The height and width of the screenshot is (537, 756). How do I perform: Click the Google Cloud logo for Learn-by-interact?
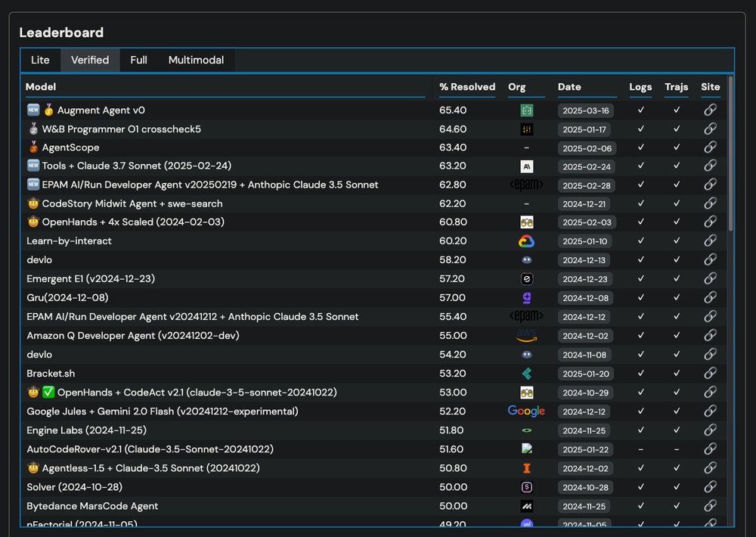(x=526, y=241)
